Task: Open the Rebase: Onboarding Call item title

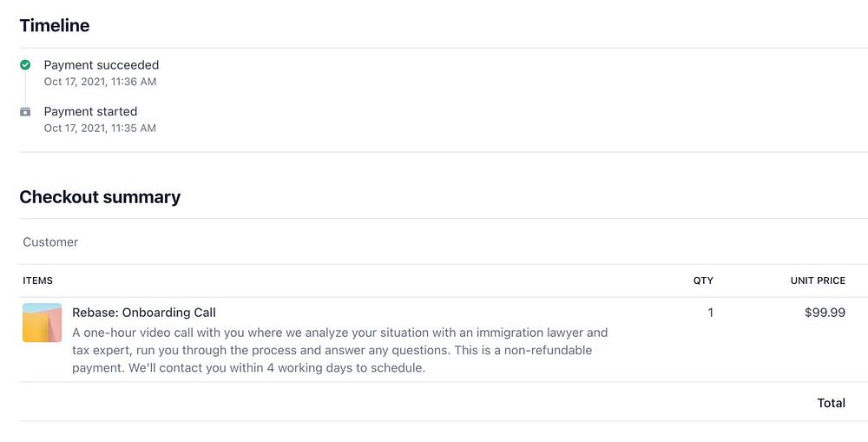Action: click(144, 313)
